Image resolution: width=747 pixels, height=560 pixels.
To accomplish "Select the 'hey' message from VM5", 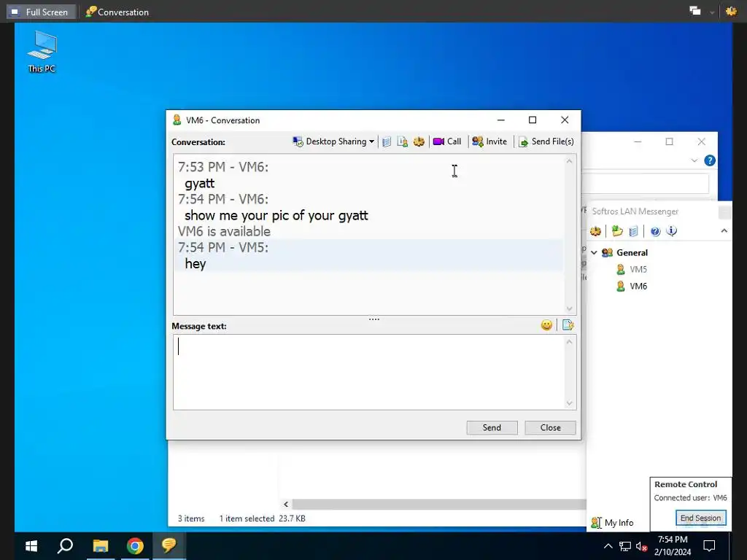I will pyautogui.click(x=196, y=264).
